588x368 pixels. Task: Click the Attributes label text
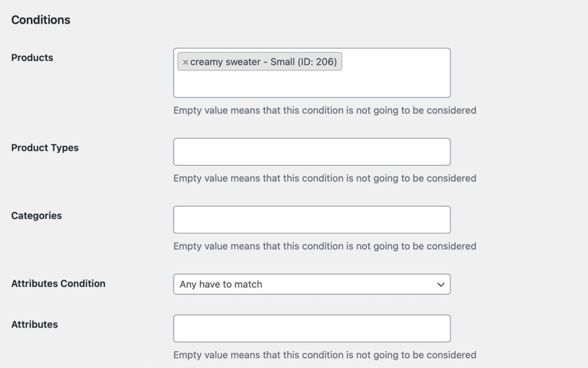click(34, 324)
